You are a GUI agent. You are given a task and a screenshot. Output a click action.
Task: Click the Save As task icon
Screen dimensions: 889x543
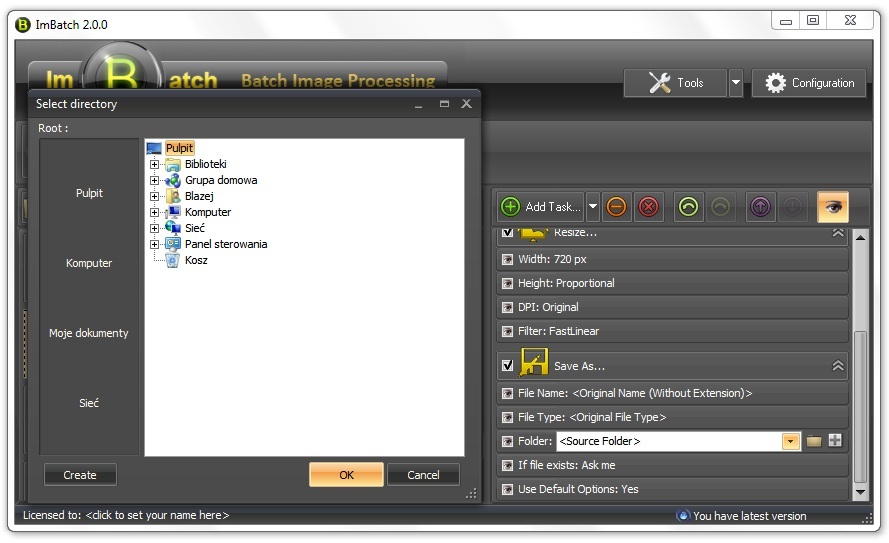point(534,362)
